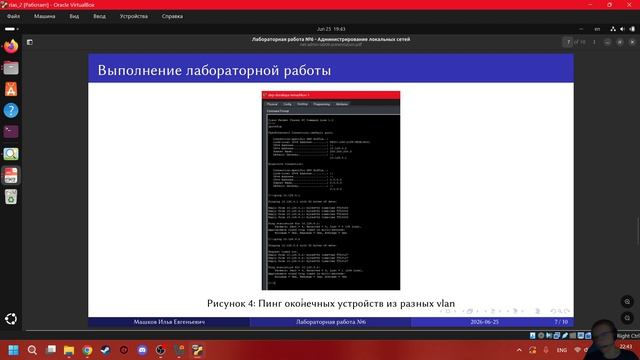The image size is (640, 360).
Task: Zoom in with the upper magnifier button
Action: point(627,302)
